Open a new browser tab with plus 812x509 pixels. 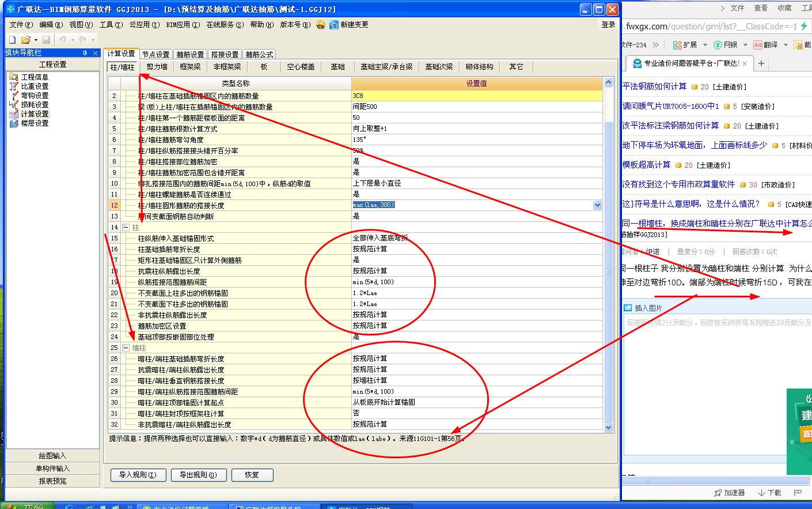pyautogui.click(x=761, y=63)
